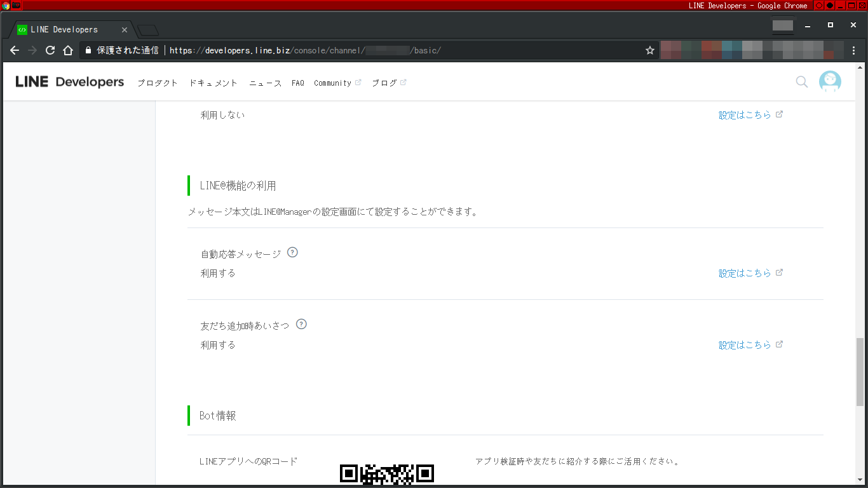This screenshot has width=868, height=488.
Task: Click the ブログ link in the header
Action: click(x=384, y=83)
